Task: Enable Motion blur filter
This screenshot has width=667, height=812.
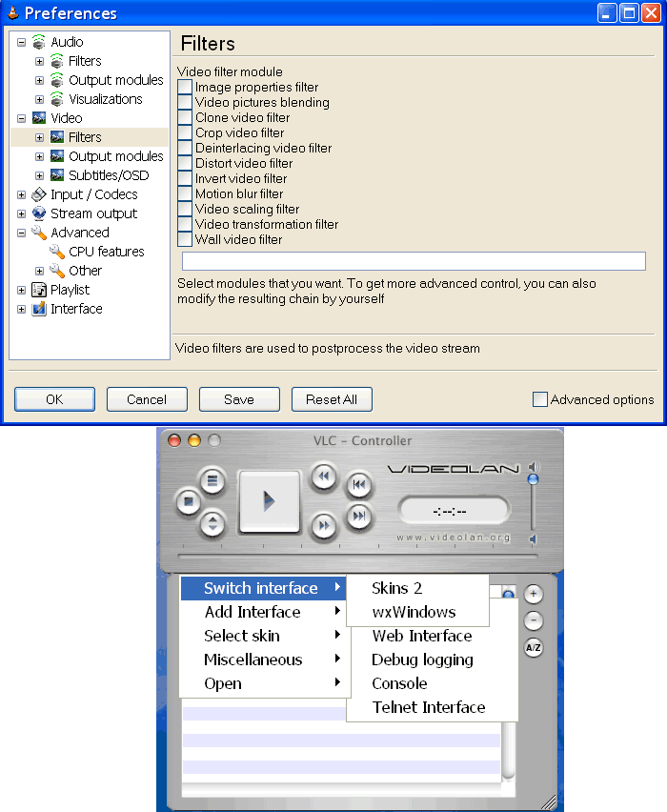Action: (x=185, y=193)
